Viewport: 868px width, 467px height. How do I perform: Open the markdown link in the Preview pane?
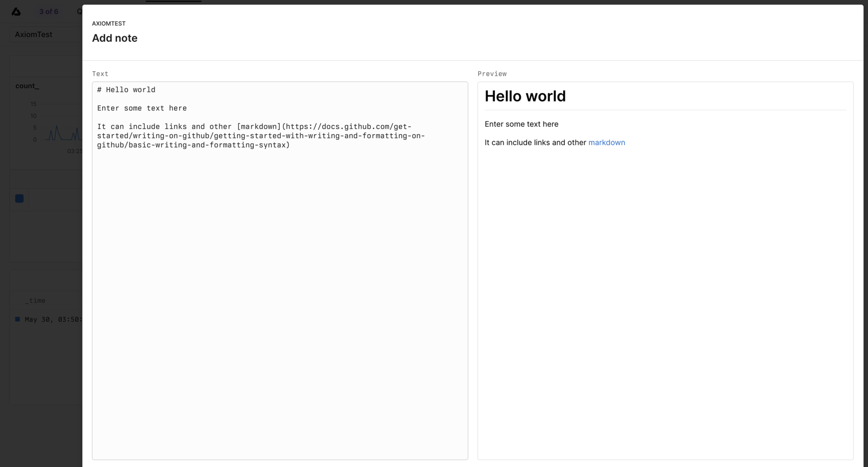click(x=606, y=142)
